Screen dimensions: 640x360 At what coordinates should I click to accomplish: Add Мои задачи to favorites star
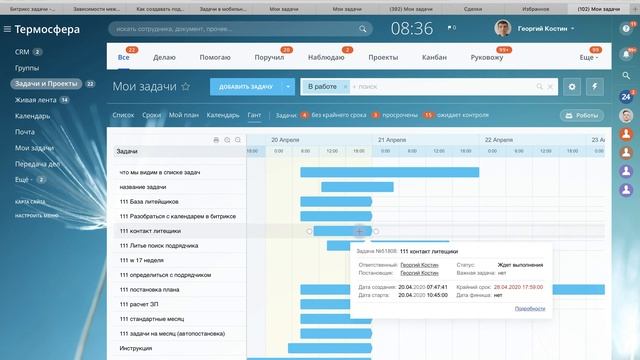coord(186,87)
